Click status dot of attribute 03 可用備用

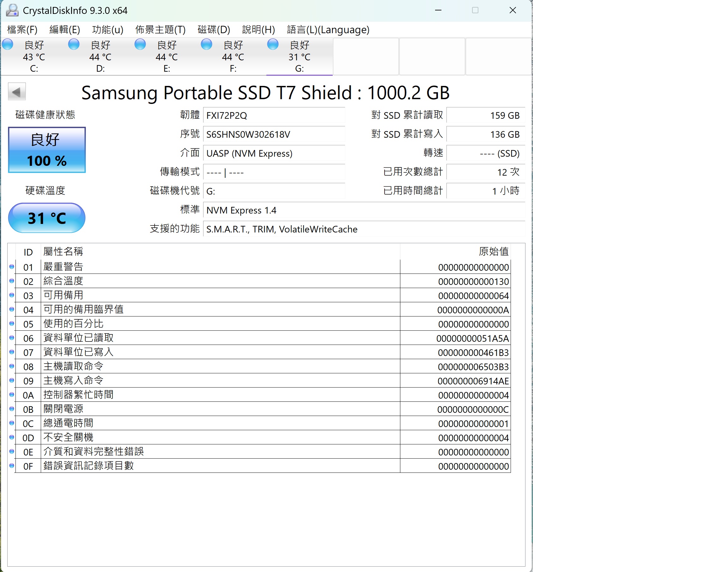(12, 295)
